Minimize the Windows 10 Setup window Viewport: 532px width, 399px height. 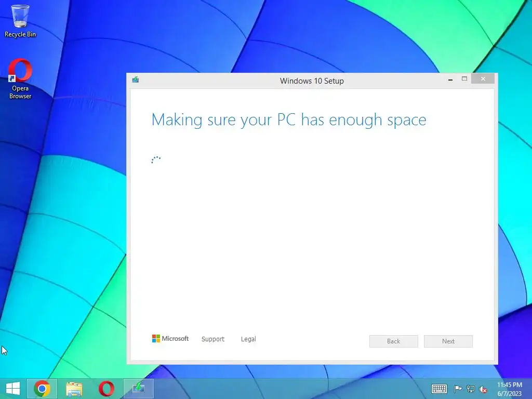click(450, 79)
